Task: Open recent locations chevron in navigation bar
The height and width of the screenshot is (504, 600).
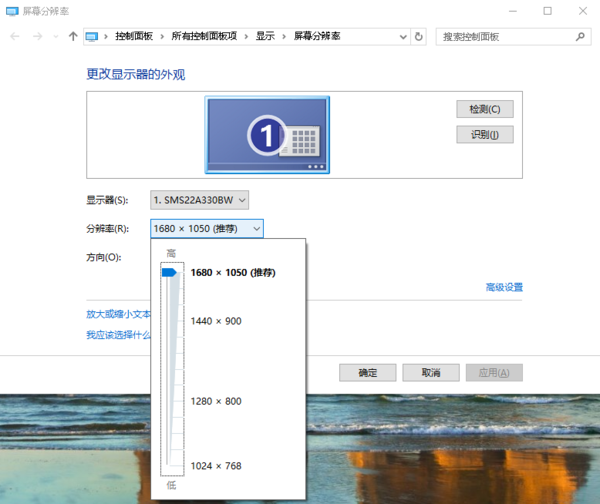Action: (56, 37)
